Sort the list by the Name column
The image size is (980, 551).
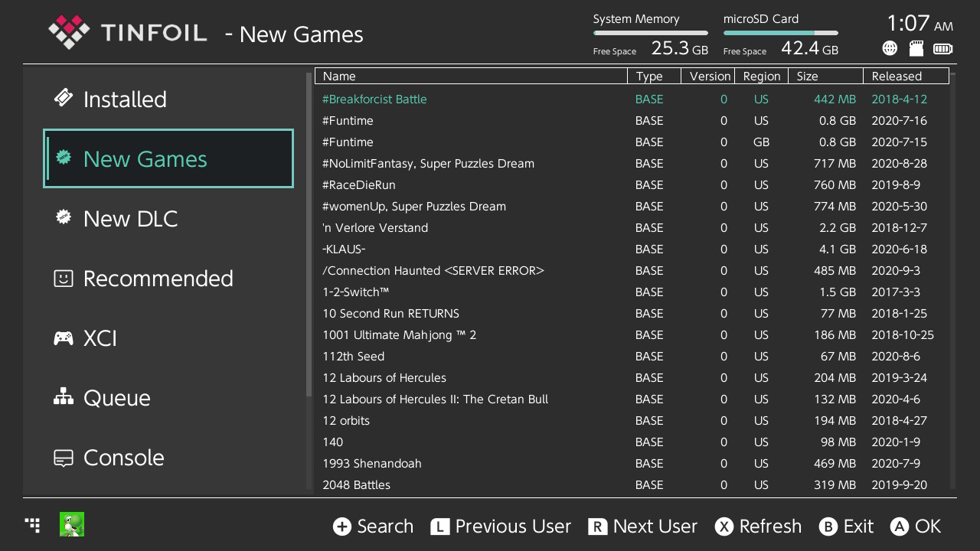point(472,76)
